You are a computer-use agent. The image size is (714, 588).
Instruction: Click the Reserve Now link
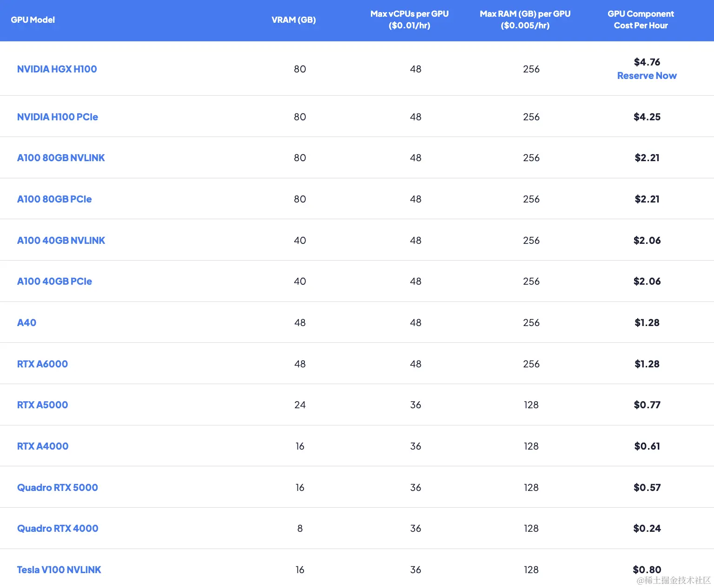click(647, 76)
